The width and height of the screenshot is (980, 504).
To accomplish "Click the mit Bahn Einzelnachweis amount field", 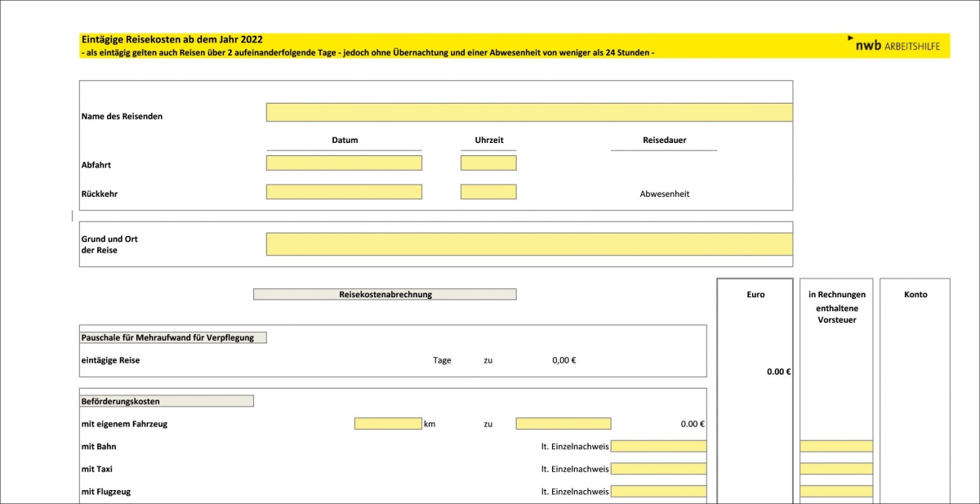I will 658,446.
